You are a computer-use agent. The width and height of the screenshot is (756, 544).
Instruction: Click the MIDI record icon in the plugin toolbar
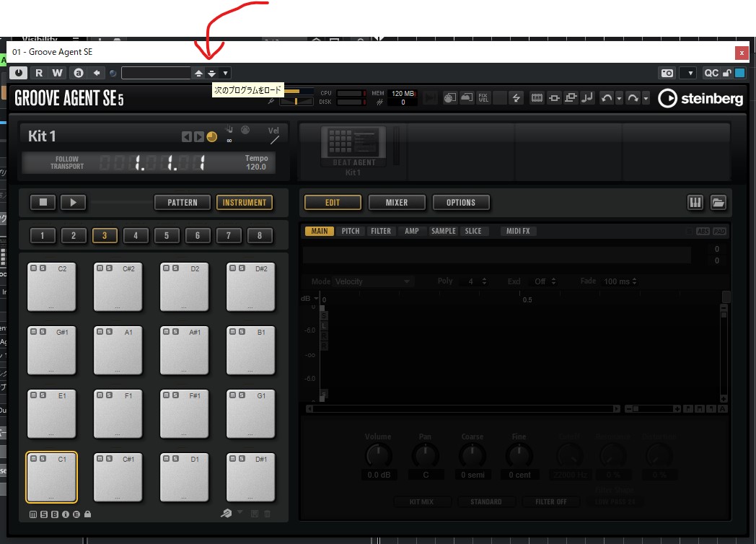449,98
